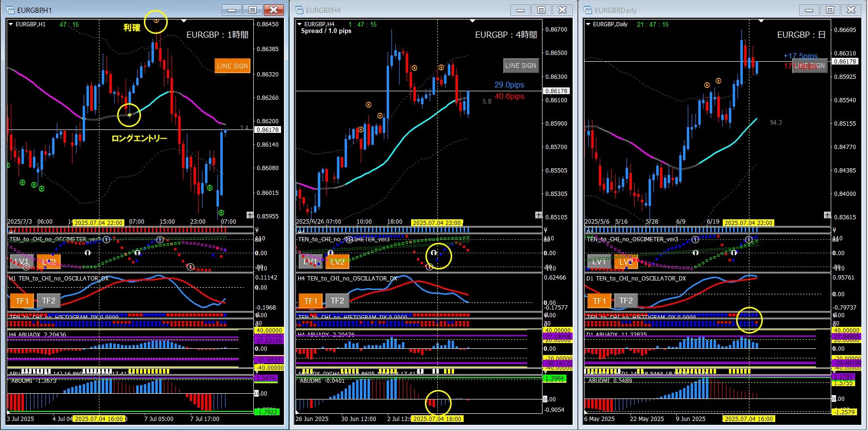This screenshot has width=868, height=431.
Task: Maximize the EURGBP,H4 chart window
Action: (542, 10)
